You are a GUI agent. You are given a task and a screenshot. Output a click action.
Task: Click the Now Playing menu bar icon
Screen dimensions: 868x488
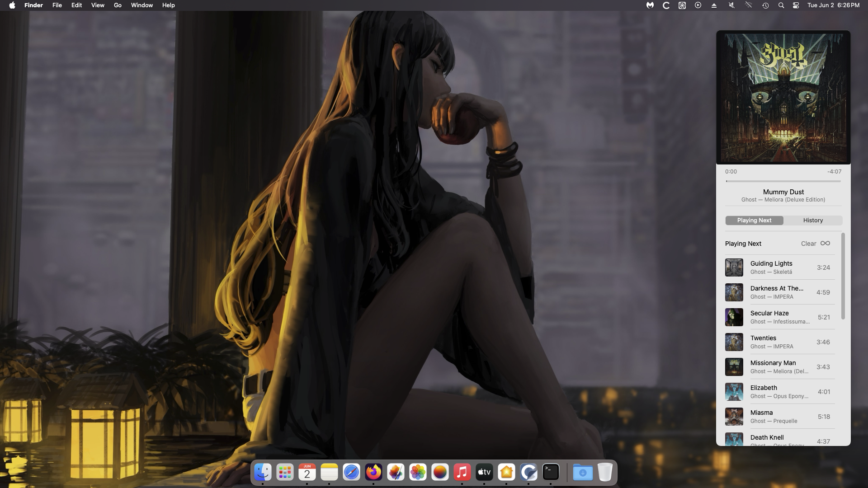click(698, 5)
